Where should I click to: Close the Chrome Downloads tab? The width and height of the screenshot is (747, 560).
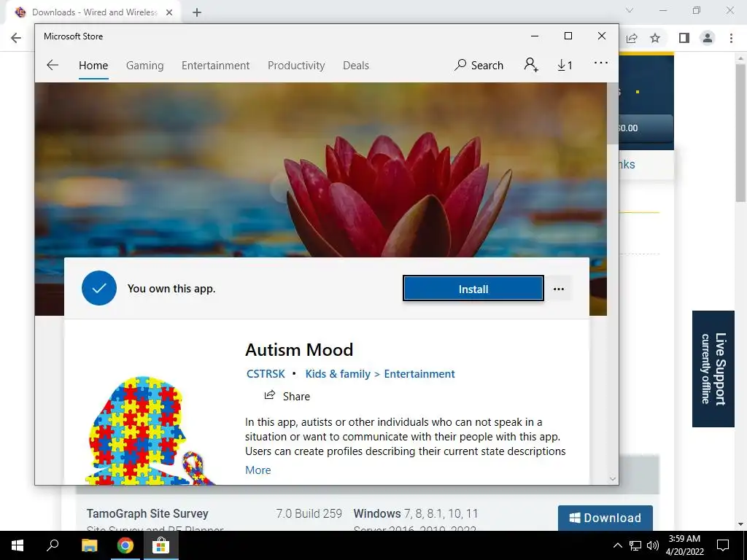coord(169,12)
